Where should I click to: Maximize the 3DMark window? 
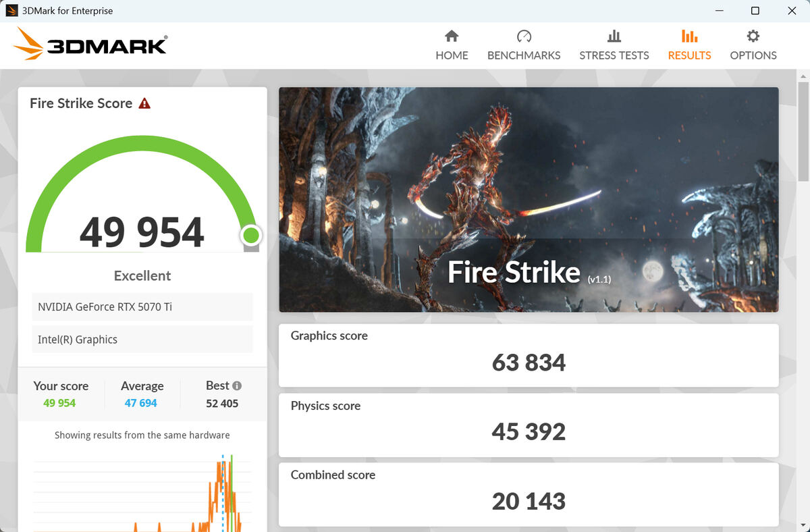coord(755,11)
